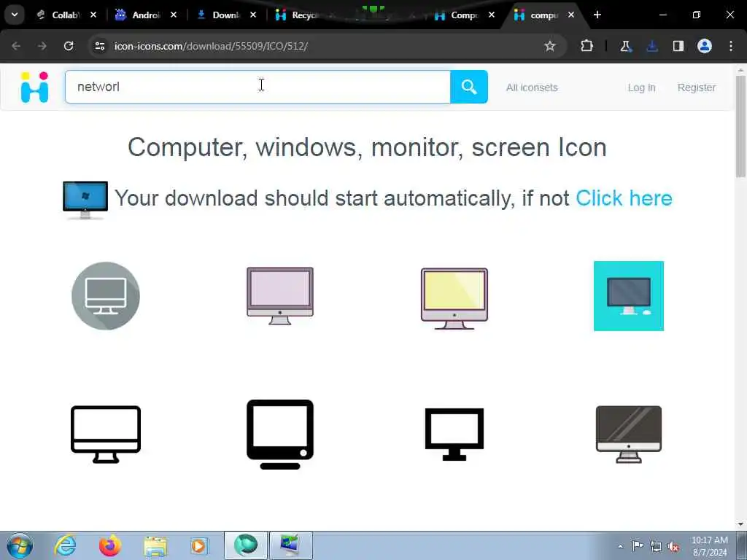The width and height of the screenshot is (747, 560).
Task: Click the address bar URL
Action: [211, 46]
